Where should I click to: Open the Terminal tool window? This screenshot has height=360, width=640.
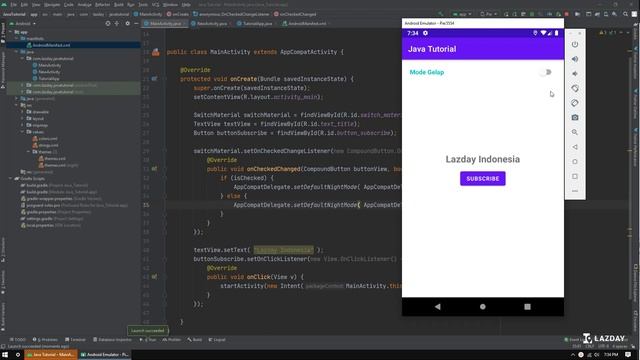pos(75,340)
